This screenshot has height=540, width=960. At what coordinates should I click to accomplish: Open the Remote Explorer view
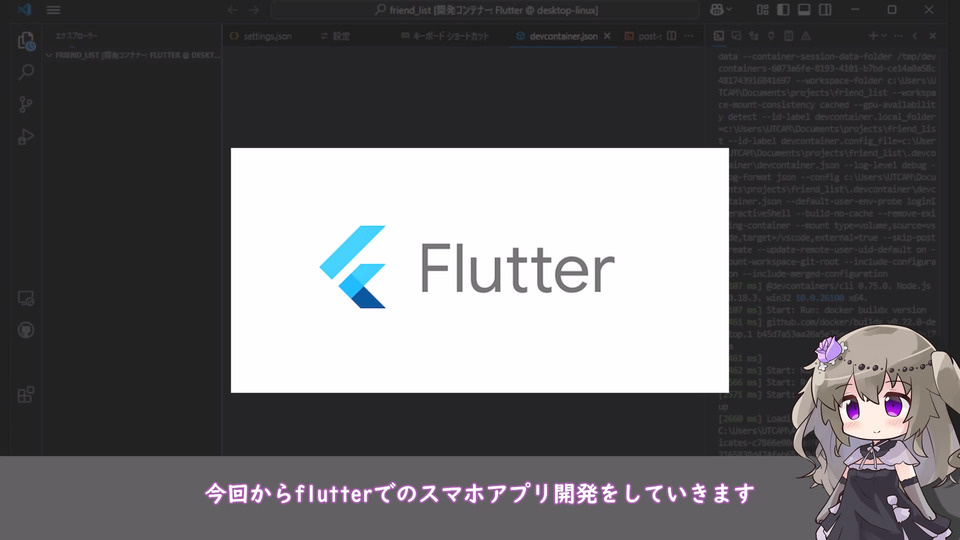coord(26,298)
